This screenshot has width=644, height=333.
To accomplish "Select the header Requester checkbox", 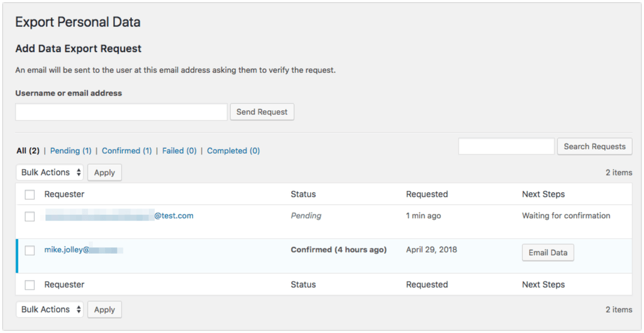I will [x=30, y=195].
